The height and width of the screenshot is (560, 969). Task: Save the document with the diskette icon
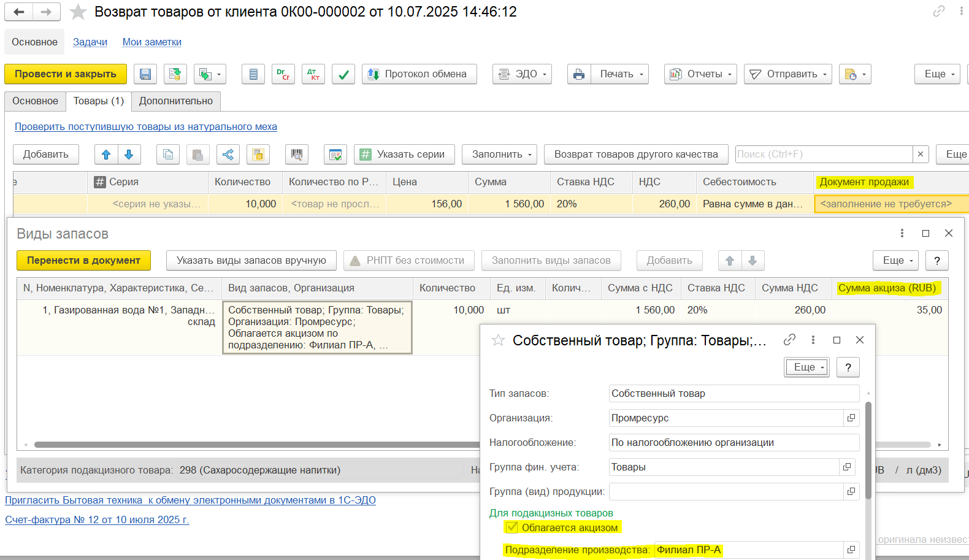tap(145, 74)
